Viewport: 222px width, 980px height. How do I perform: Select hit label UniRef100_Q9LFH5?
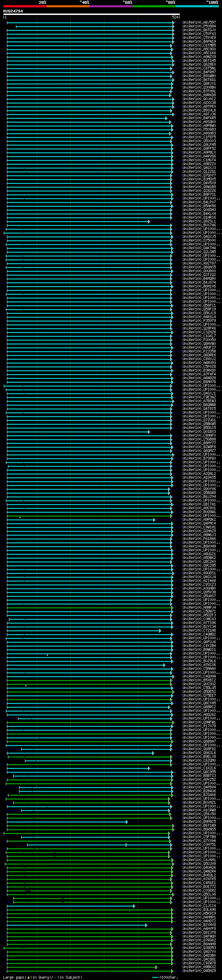[x=199, y=145]
